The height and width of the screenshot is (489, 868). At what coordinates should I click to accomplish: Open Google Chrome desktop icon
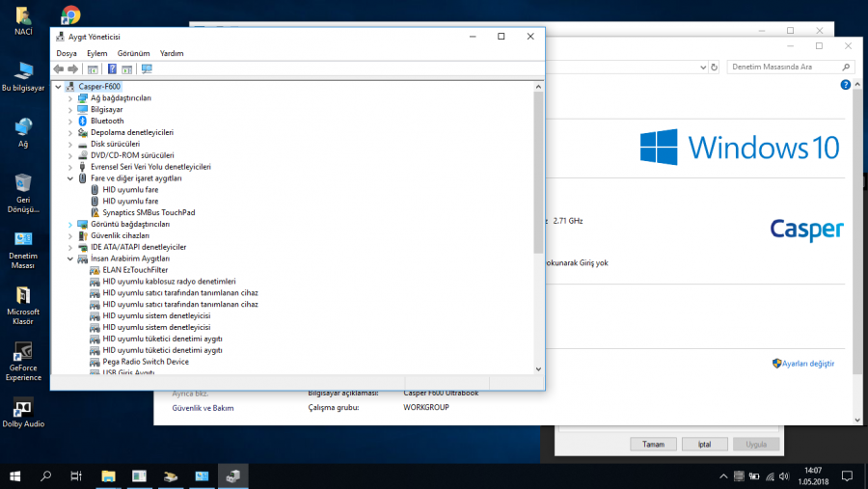point(70,15)
